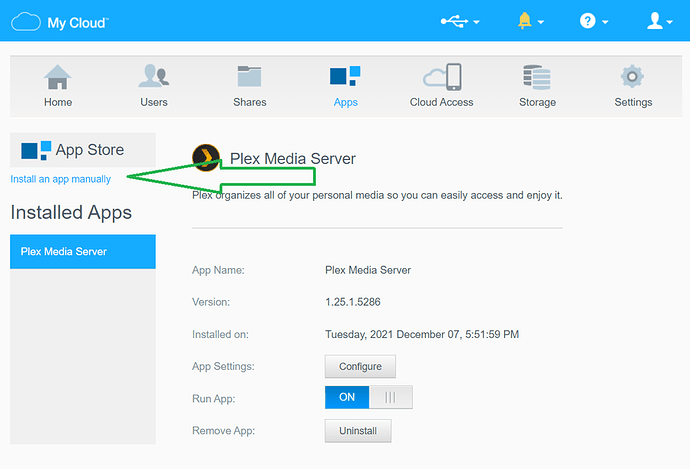Open the Users icon
The image size is (690, 469).
coord(154,76)
